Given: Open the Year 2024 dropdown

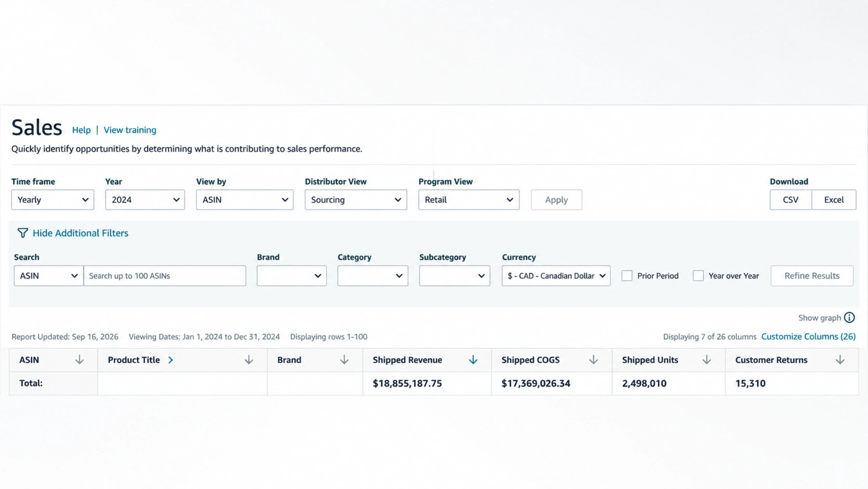Looking at the screenshot, I should coord(145,200).
